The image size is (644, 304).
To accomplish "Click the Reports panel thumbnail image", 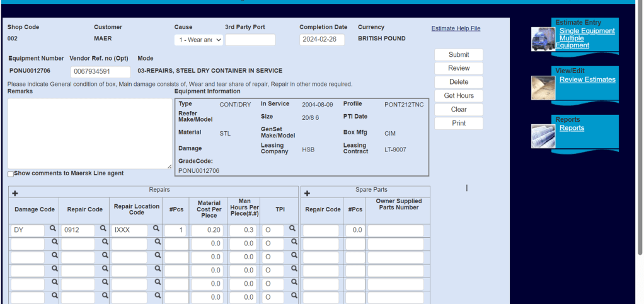I will click(542, 135).
